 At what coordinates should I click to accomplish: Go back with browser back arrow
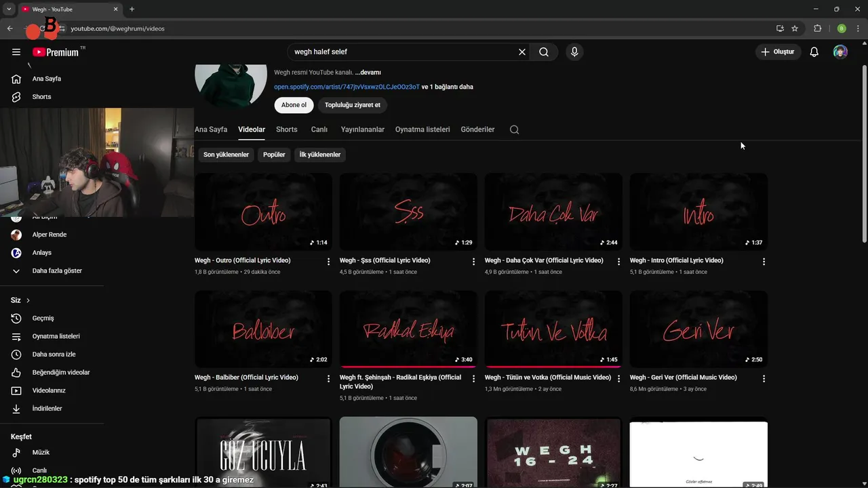pos(9,28)
